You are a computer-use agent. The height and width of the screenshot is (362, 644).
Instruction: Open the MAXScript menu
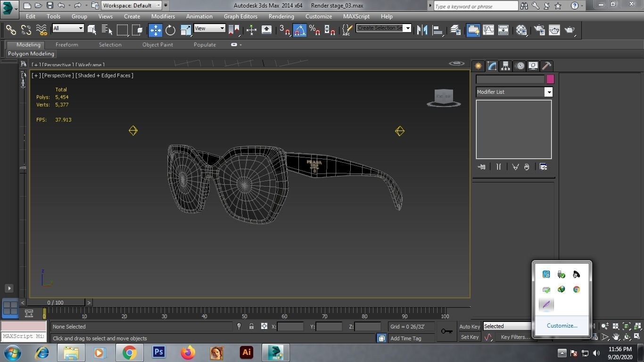(x=356, y=16)
